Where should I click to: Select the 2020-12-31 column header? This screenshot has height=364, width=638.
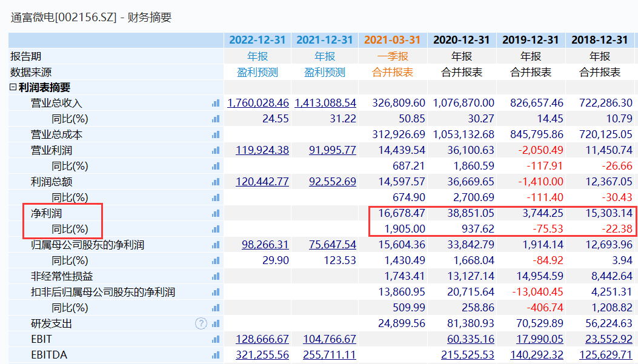[462, 40]
